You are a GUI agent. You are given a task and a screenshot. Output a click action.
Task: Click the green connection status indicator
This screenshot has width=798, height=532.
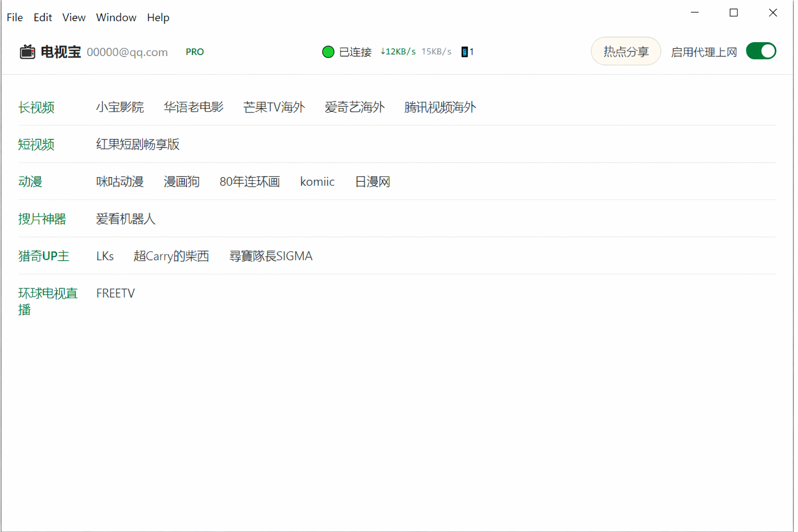pyautogui.click(x=328, y=52)
